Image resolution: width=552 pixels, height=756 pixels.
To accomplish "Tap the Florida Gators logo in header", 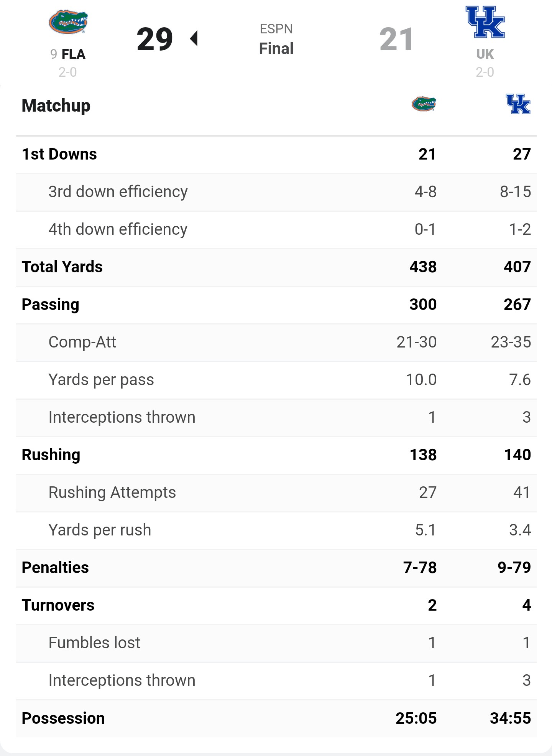I will coord(68,22).
